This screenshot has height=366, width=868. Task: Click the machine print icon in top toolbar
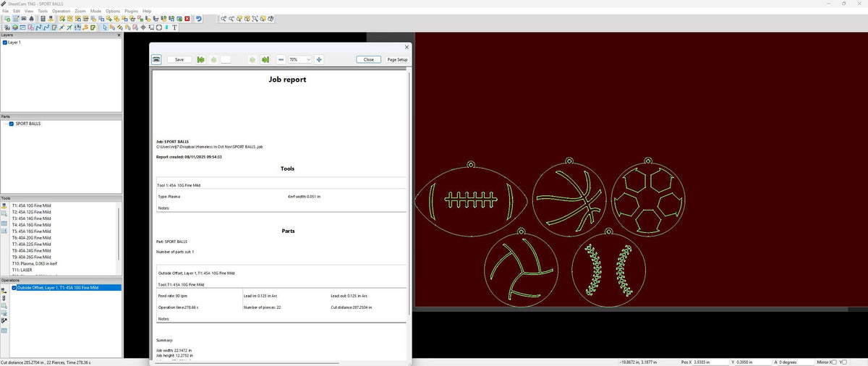(x=23, y=19)
